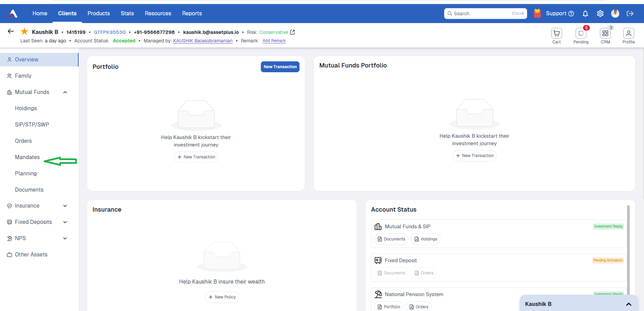Click the Conservative risk label
The width and height of the screenshot is (644, 311).
[274, 32]
